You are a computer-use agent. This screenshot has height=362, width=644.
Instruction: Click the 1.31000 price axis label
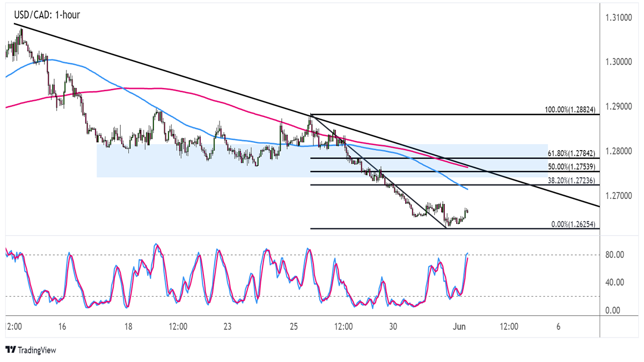tap(619, 18)
